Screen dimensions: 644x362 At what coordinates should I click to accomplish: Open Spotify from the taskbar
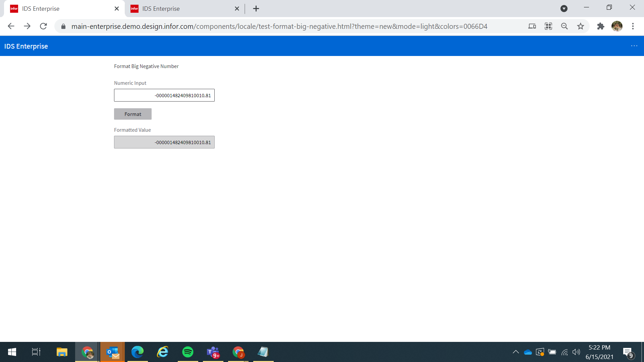[x=188, y=352]
